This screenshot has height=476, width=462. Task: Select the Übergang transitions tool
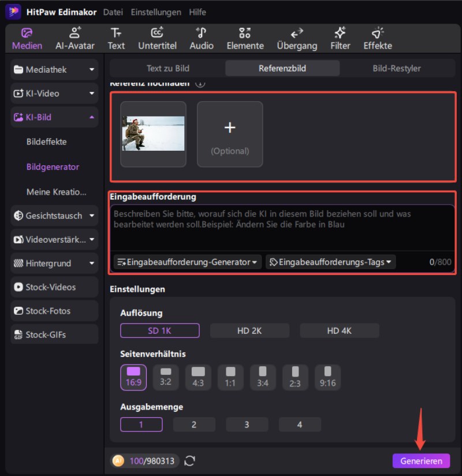pos(297,38)
